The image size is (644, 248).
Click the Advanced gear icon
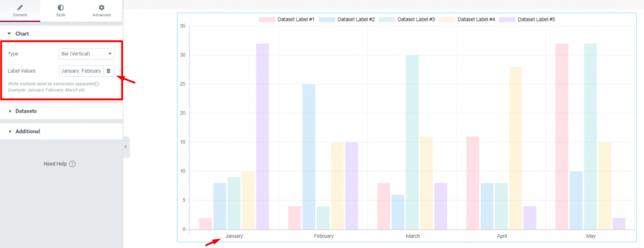pos(101,8)
